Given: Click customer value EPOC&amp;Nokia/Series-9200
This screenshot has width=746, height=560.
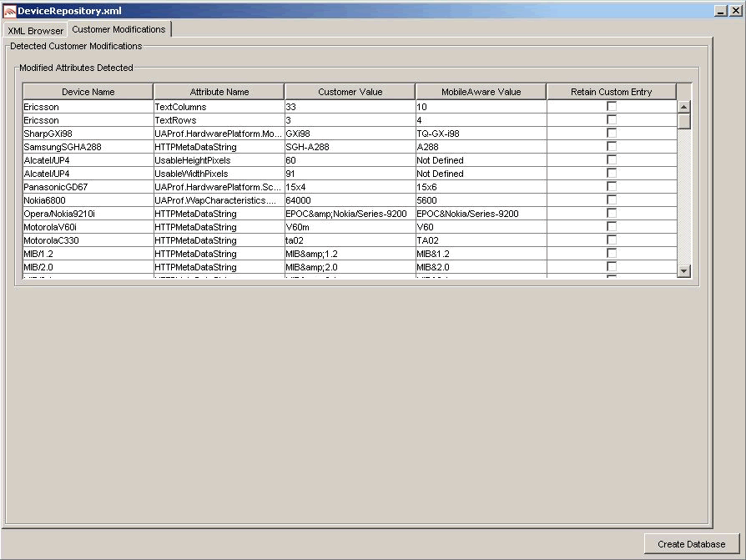Looking at the screenshot, I should click(x=350, y=213).
